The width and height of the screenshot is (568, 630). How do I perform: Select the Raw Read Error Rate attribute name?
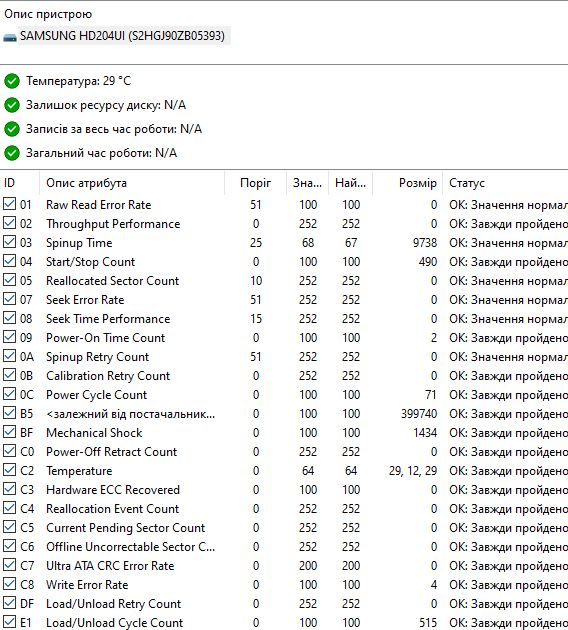(x=98, y=205)
